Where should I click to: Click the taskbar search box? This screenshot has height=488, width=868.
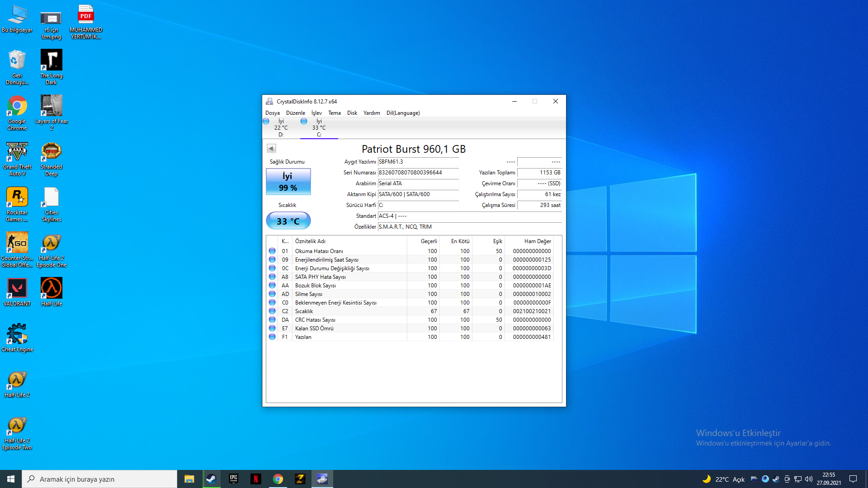pos(99,479)
